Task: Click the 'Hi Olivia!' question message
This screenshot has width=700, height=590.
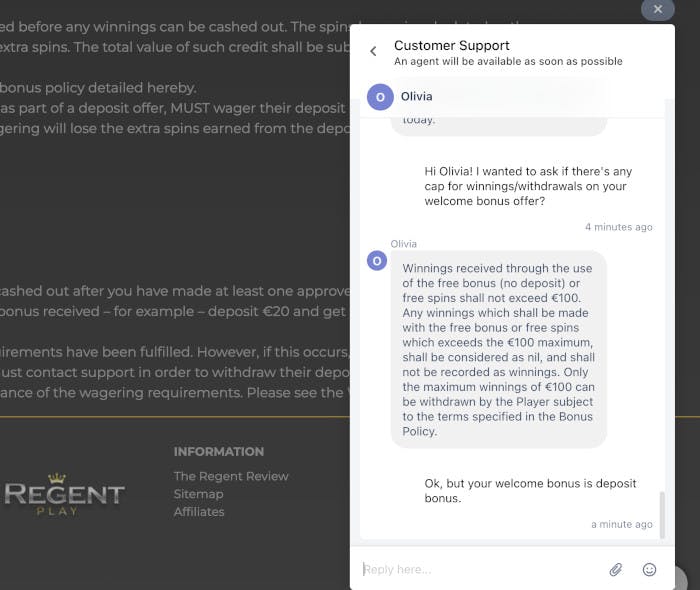Action: [x=528, y=186]
